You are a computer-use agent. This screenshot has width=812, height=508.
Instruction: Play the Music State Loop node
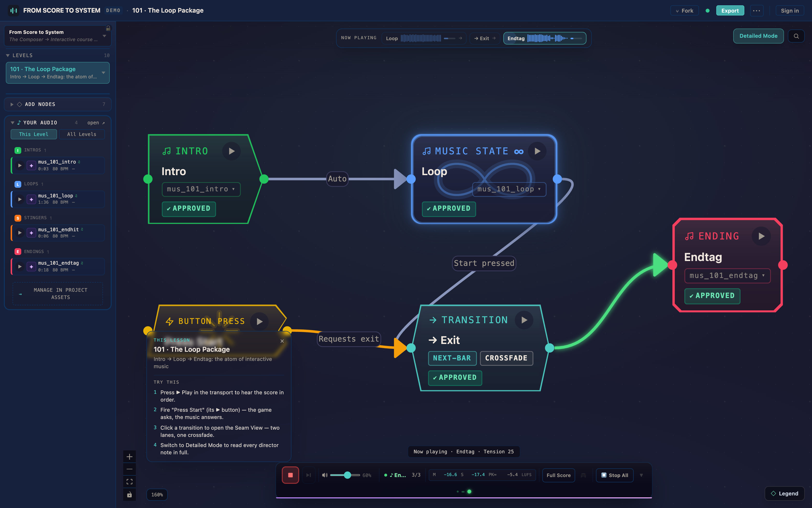pos(537,151)
